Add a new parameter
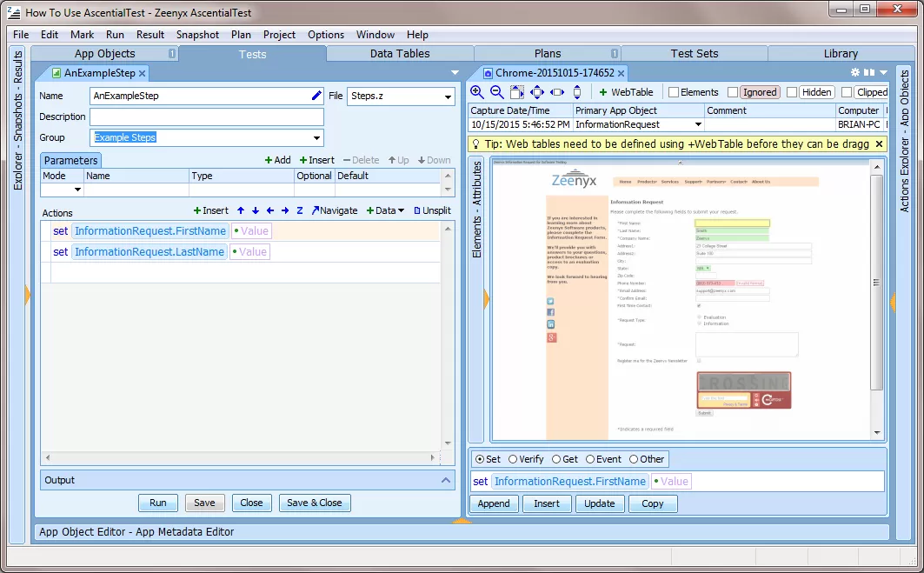924x573 pixels. [x=277, y=160]
